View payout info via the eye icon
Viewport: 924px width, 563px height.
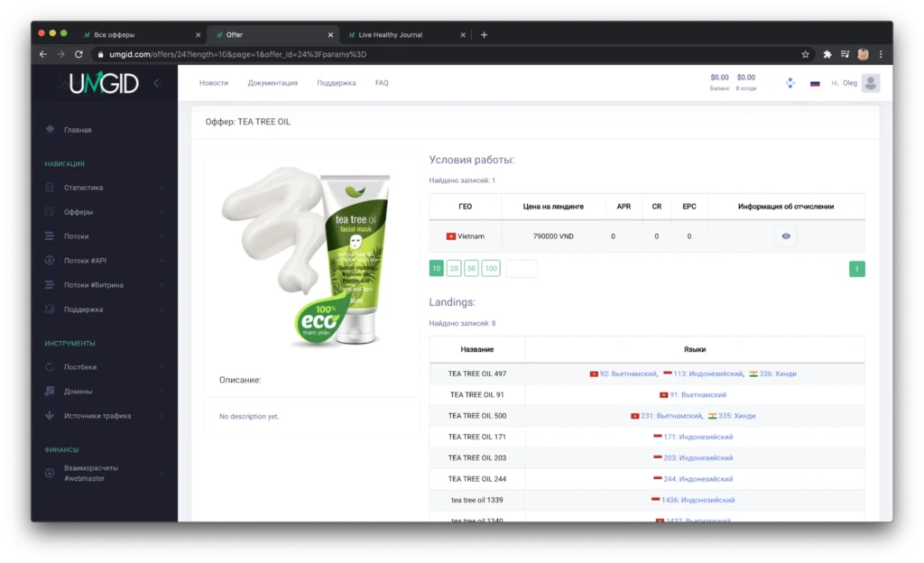tap(786, 236)
